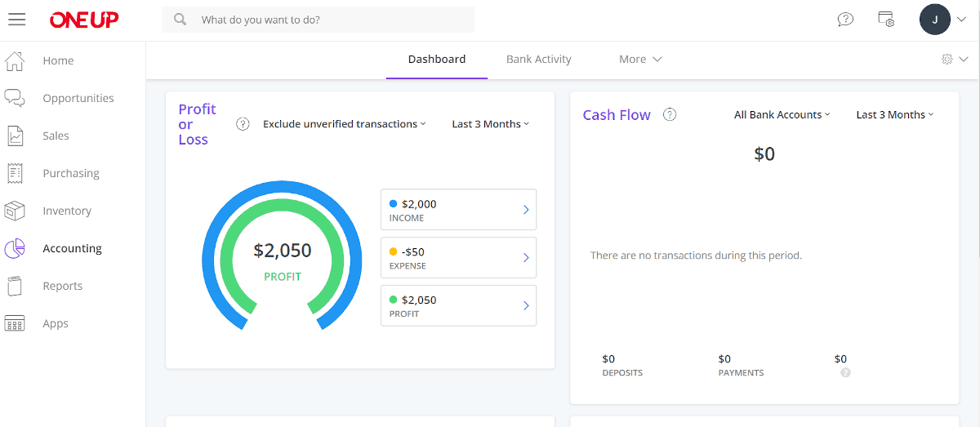This screenshot has height=427, width=980.
Task: Click the blue outer income gauge ring
Action: [282, 186]
